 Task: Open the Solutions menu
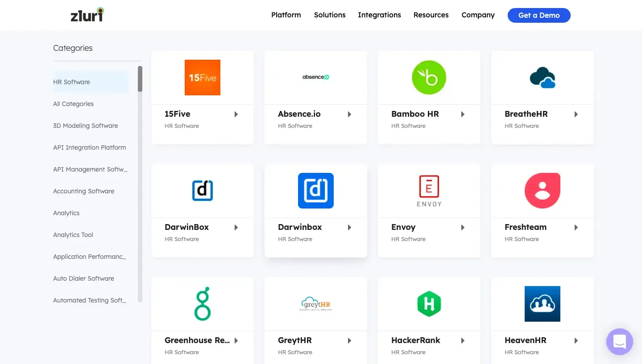(330, 15)
